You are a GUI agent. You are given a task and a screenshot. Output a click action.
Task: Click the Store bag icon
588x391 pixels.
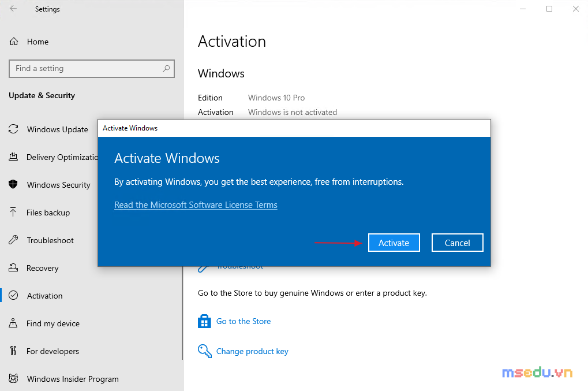coord(204,321)
